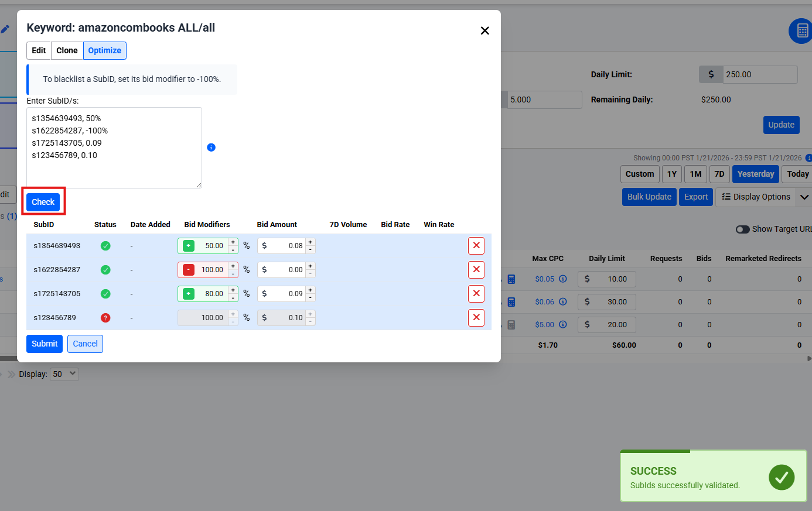
Task: Click the green plus sign toggle for s1354639493
Action: tap(189, 246)
